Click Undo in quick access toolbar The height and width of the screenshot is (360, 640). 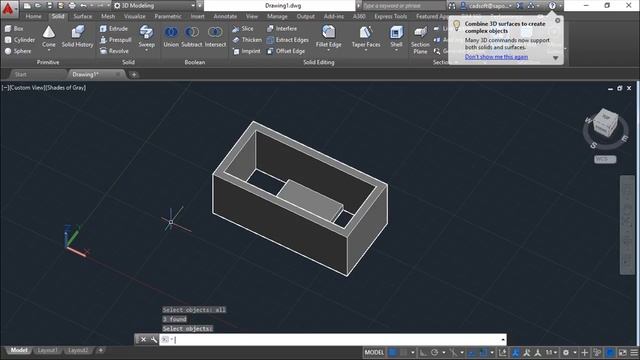[83, 6]
